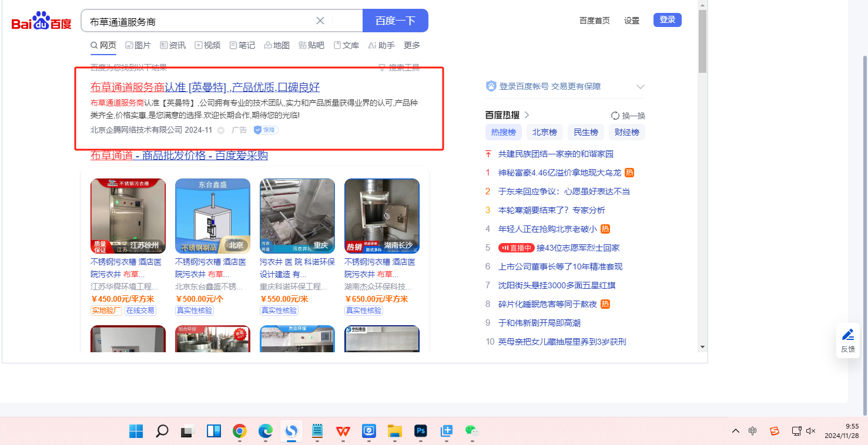Viewport: 868px width, 445px height.
Task: Open hot search 年轻人正在抢购北京老破小
Action: (547, 229)
